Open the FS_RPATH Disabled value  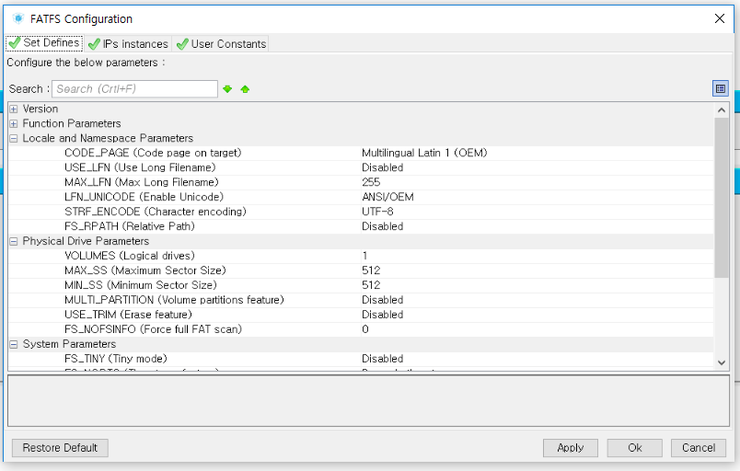[x=382, y=227]
